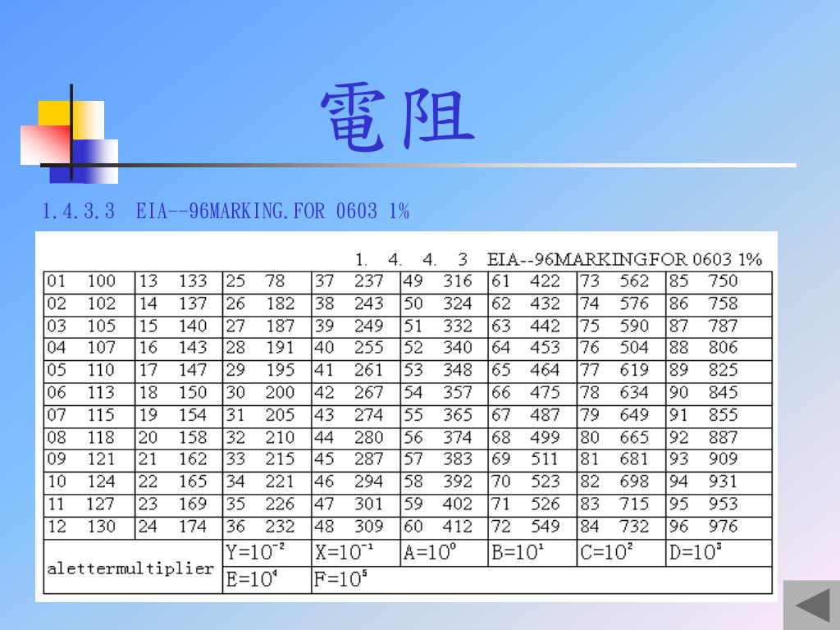Click the table cell '90 845'
Viewport: 840px width, 630px height.
[719, 394]
